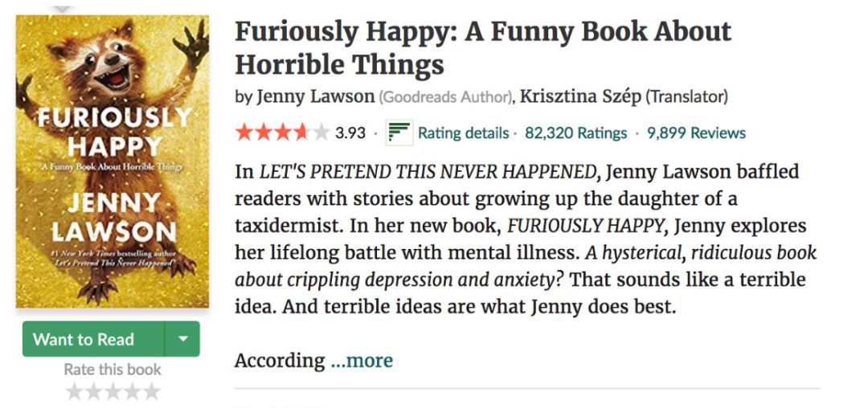Image resolution: width=868 pixels, height=408 pixels.
Task: Visit author Jenny Lawson's page
Action: [315, 97]
